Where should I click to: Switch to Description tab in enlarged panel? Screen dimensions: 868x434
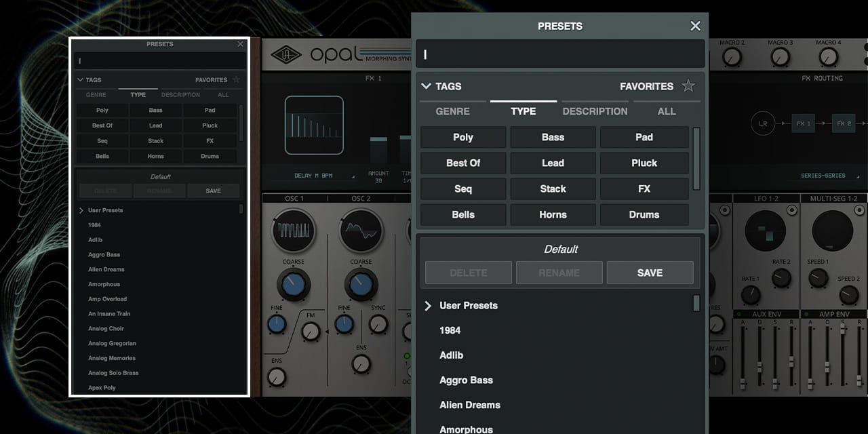pyautogui.click(x=595, y=111)
